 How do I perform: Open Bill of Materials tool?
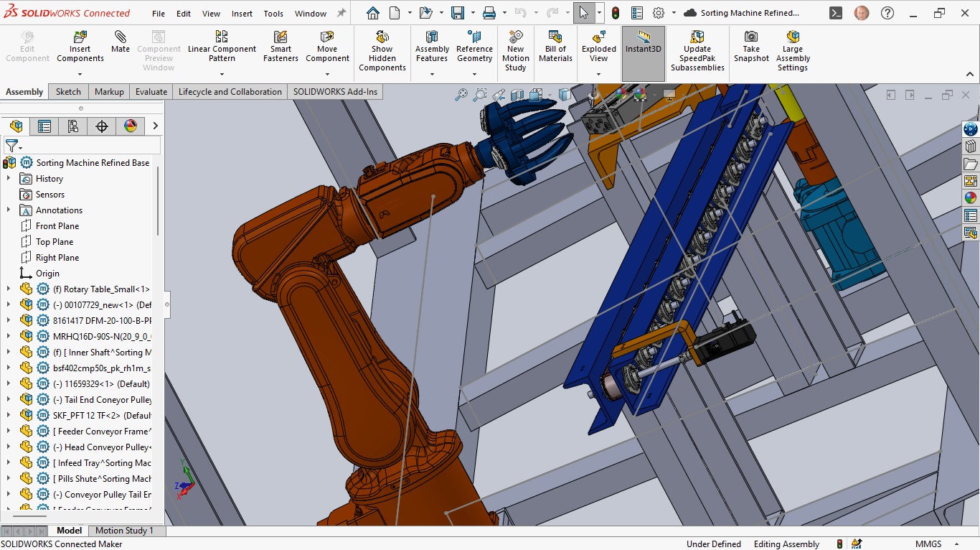[555, 47]
